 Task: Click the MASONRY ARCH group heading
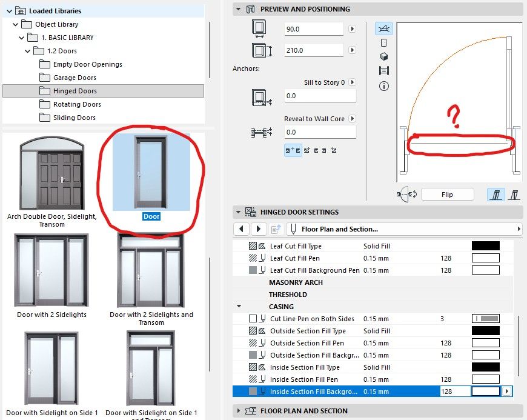point(296,282)
